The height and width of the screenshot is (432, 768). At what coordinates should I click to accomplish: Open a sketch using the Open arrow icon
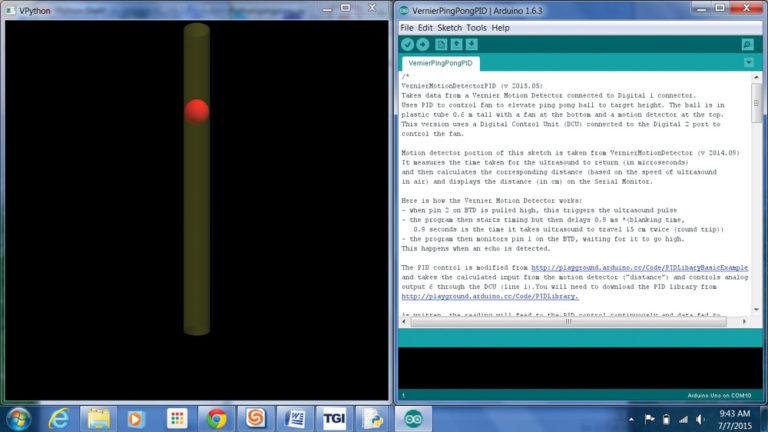tap(456, 45)
